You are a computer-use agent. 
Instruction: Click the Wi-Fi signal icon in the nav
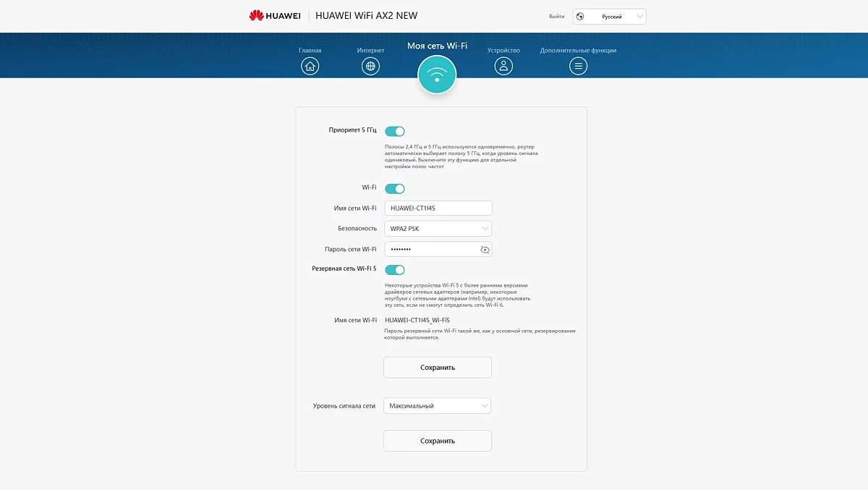pyautogui.click(x=437, y=75)
